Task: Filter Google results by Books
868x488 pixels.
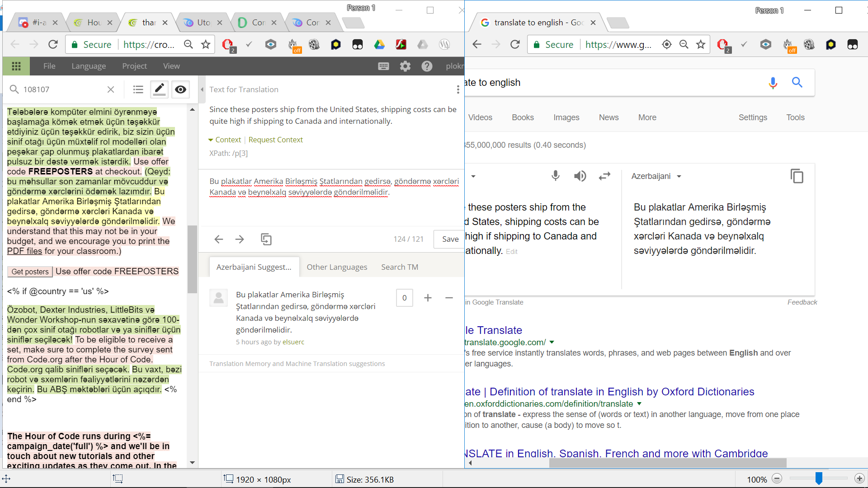Action: [x=523, y=117]
